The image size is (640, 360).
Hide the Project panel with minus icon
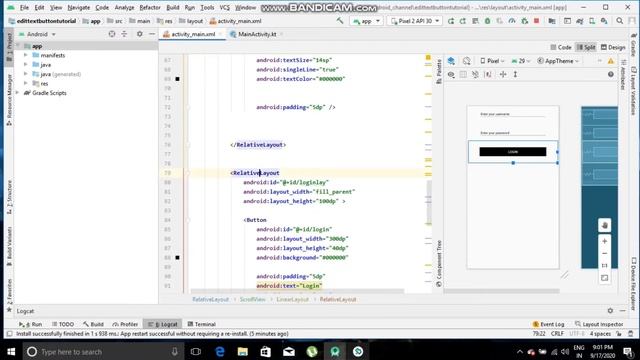(152, 34)
